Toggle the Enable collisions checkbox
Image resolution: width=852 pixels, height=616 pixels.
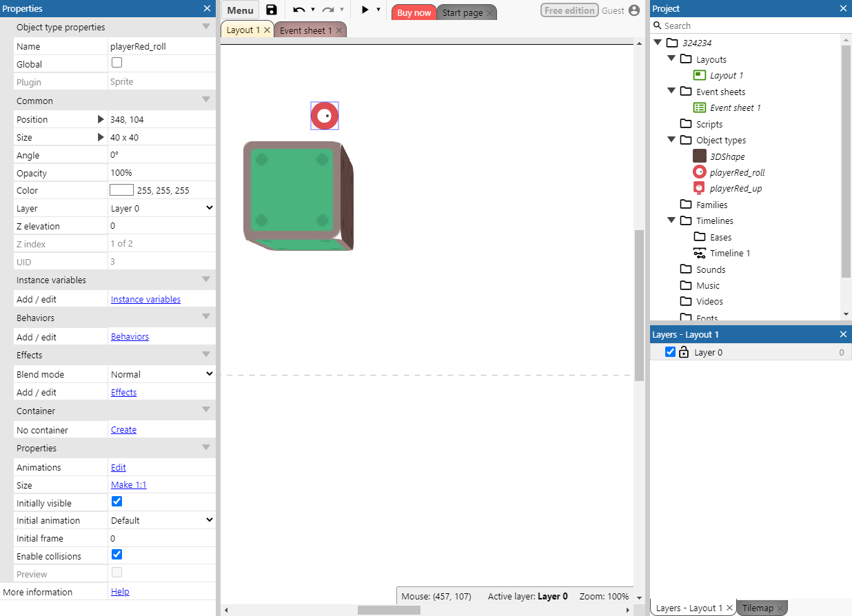pyautogui.click(x=116, y=554)
